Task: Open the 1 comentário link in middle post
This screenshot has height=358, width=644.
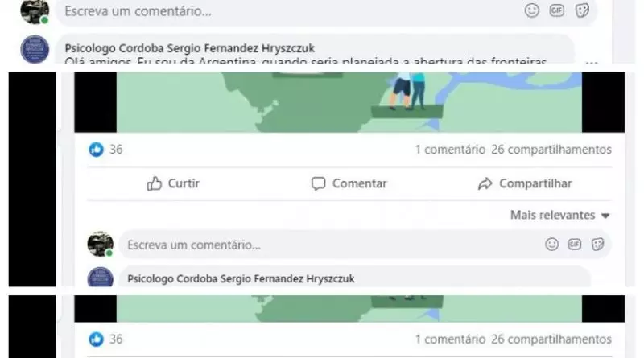Action: tap(450, 150)
